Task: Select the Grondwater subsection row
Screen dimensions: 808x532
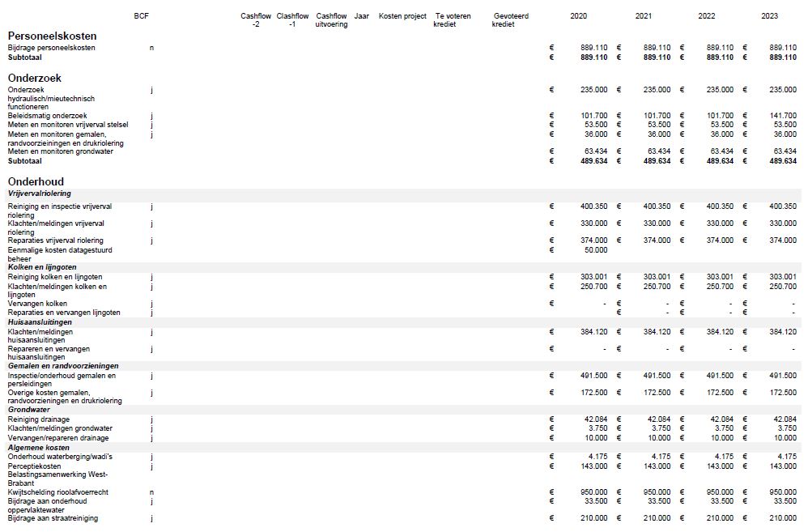Action: point(29,410)
